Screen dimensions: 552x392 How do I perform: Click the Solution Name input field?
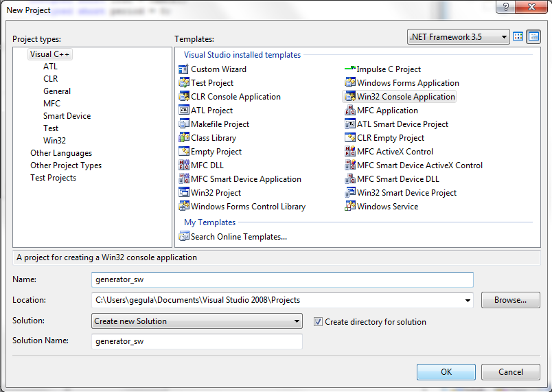point(197,341)
